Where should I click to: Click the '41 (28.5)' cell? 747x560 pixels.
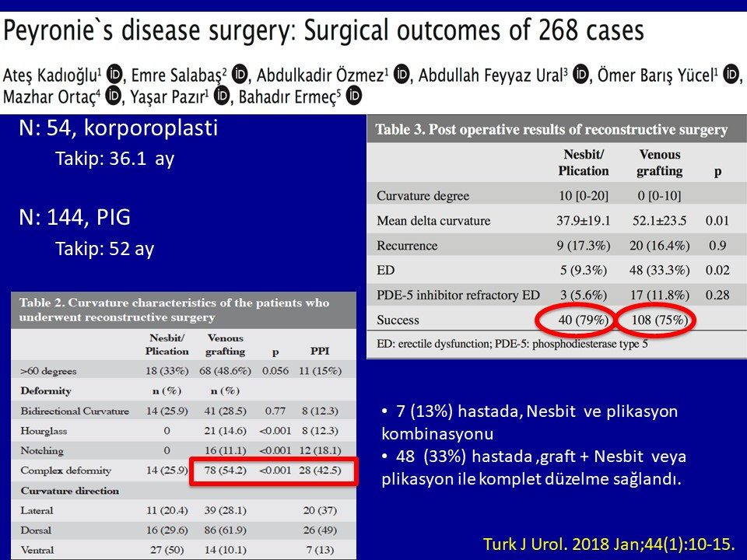tap(226, 411)
